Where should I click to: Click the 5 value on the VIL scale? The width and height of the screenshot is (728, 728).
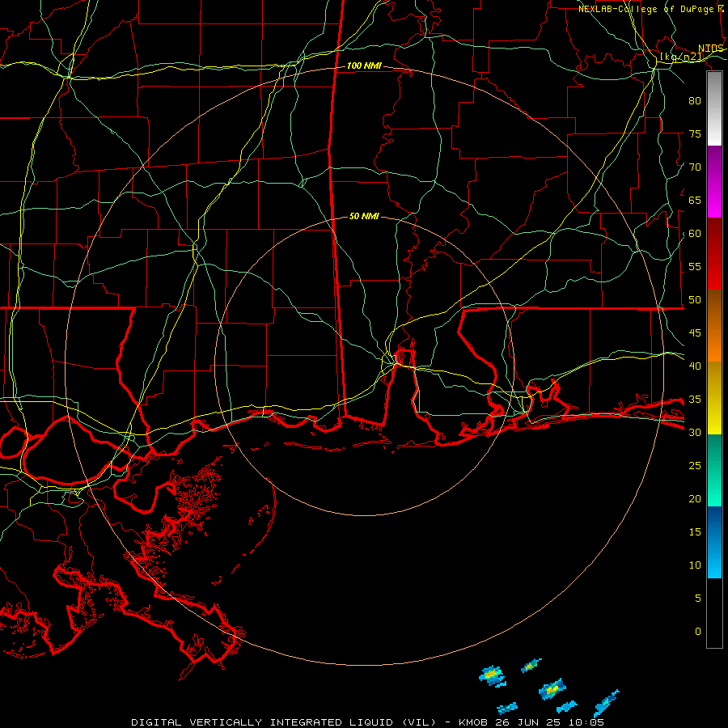tap(698, 599)
